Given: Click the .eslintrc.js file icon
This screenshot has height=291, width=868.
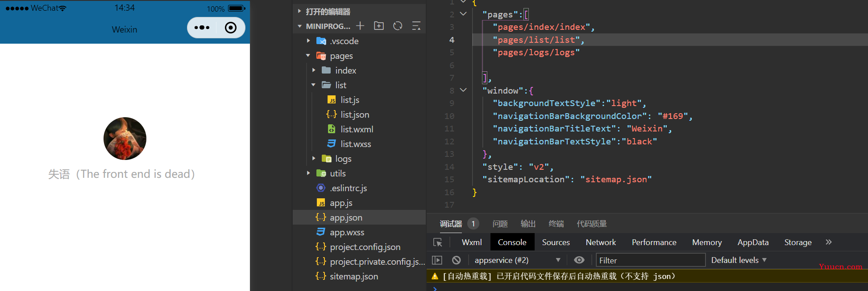Looking at the screenshot, I should point(321,188).
